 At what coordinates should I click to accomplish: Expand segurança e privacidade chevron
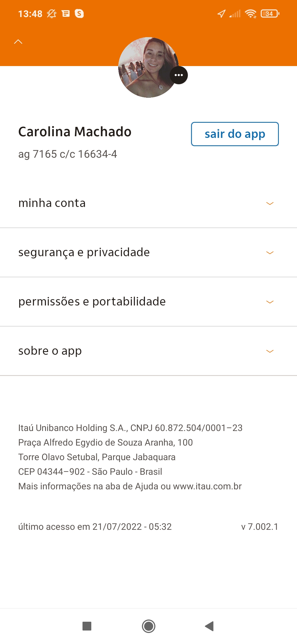point(270,253)
